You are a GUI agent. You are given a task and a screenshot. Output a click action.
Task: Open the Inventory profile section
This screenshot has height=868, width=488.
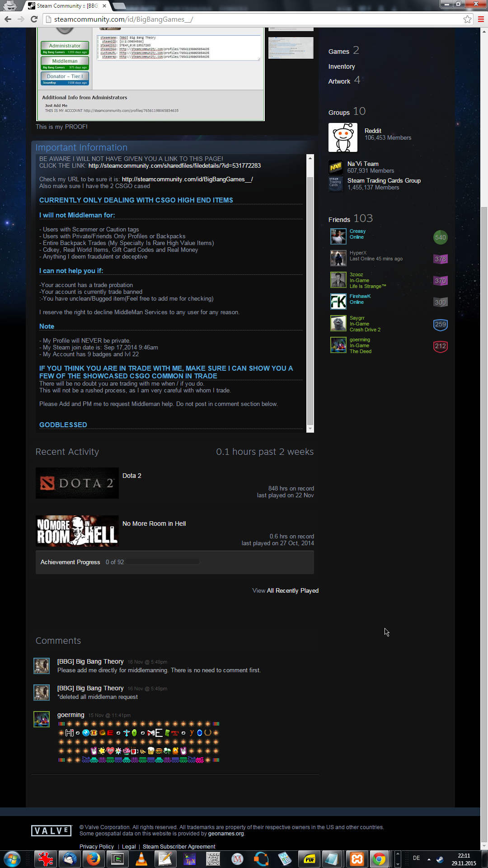(x=342, y=66)
